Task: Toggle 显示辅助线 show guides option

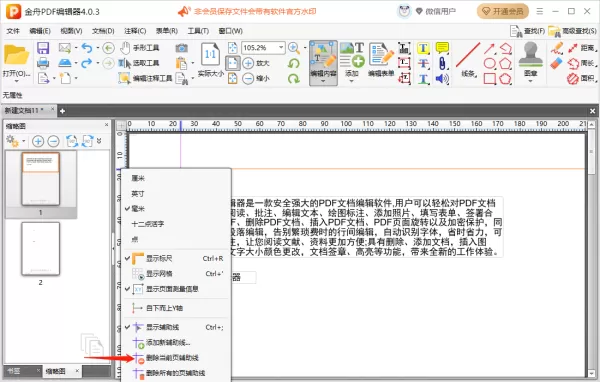Action: coord(176,327)
